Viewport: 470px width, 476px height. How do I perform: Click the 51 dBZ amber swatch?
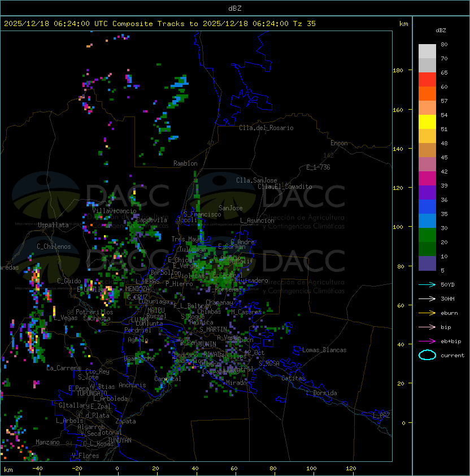pos(427,136)
